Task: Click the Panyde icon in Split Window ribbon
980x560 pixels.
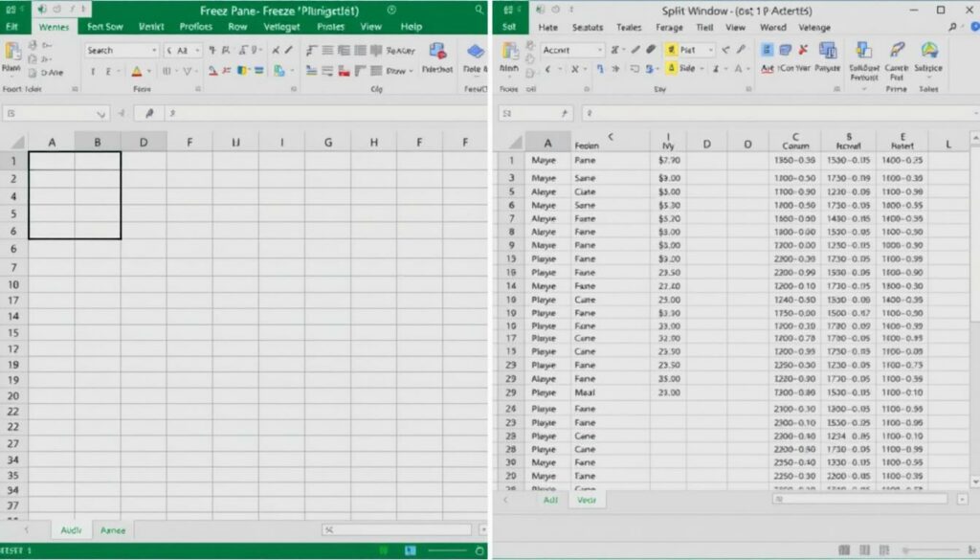Action: [828, 52]
